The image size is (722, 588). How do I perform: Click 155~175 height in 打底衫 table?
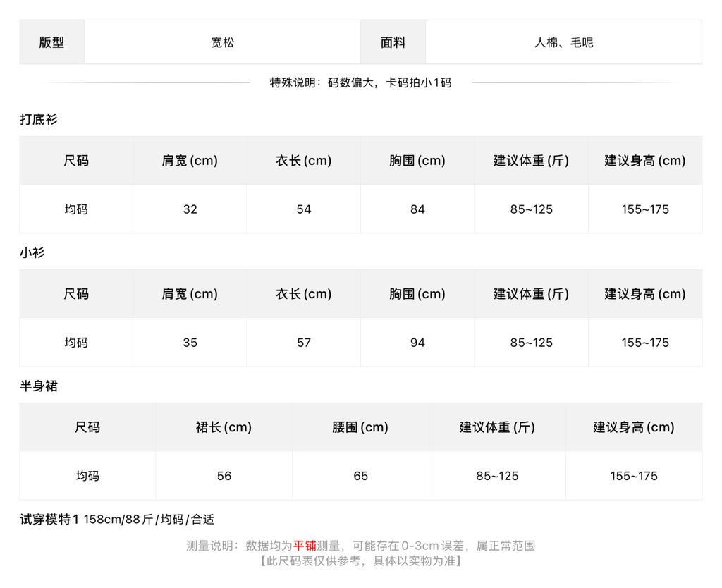(645, 209)
